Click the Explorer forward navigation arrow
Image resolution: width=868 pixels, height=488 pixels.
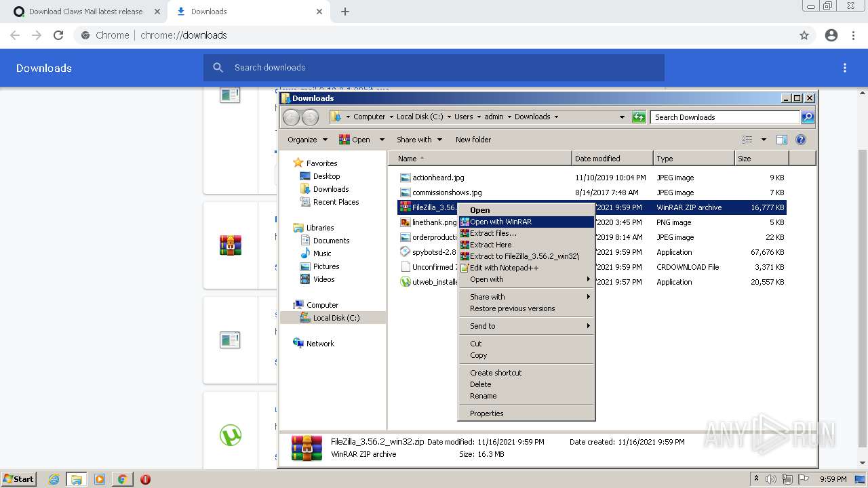click(310, 117)
